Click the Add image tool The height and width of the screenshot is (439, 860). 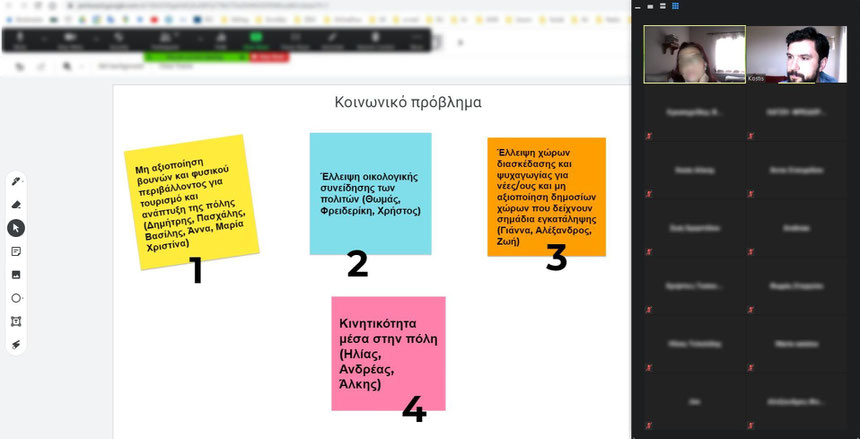[x=16, y=274]
